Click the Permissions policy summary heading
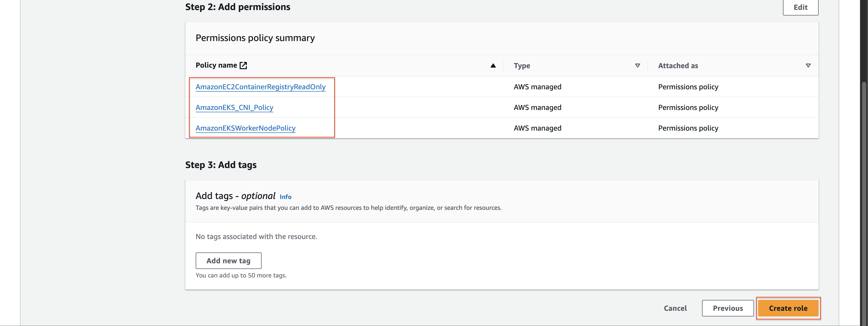The width and height of the screenshot is (868, 326). pyautogui.click(x=255, y=38)
